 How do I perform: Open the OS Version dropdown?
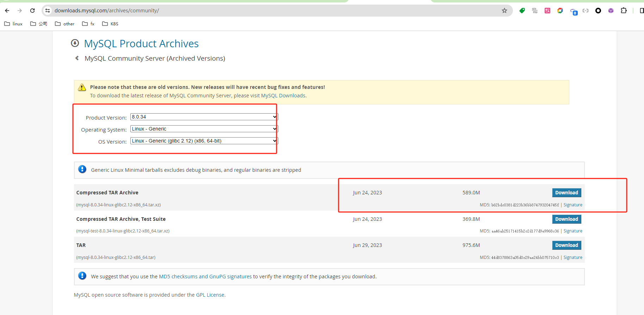pos(204,141)
